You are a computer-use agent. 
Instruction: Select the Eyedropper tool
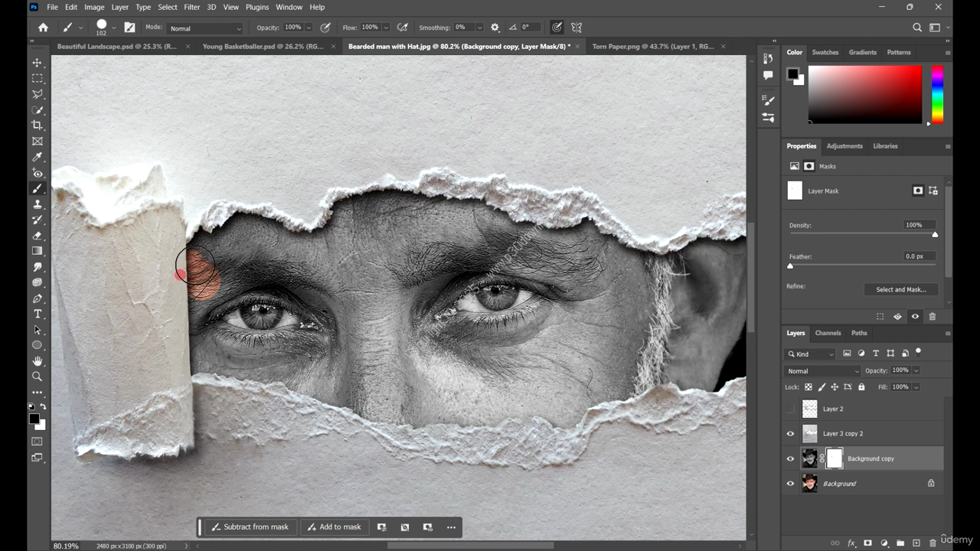[37, 157]
